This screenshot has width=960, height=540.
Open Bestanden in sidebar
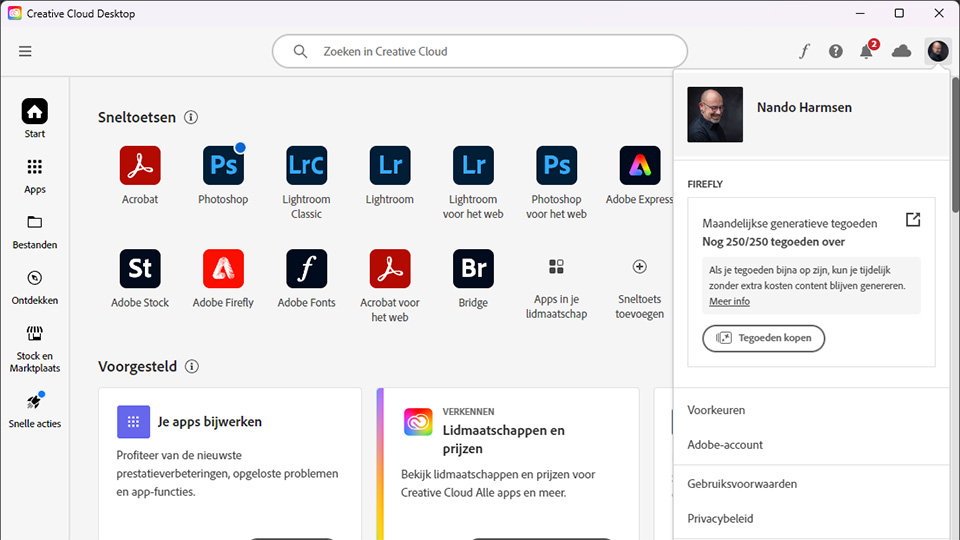(x=35, y=232)
